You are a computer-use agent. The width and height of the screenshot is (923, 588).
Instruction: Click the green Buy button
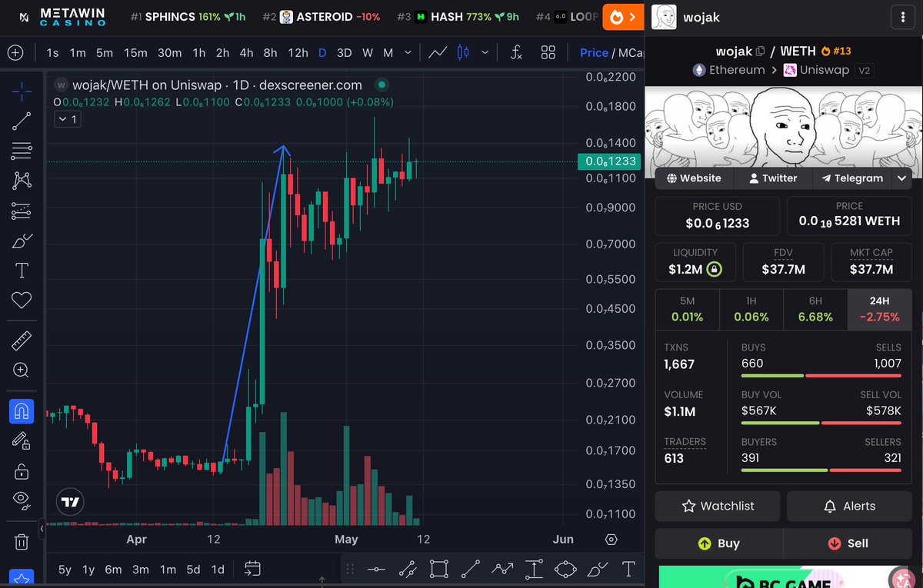[718, 543]
